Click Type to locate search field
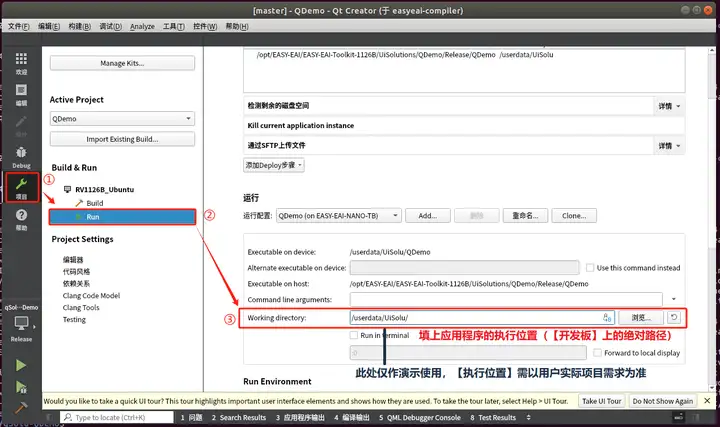 click(117, 417)
